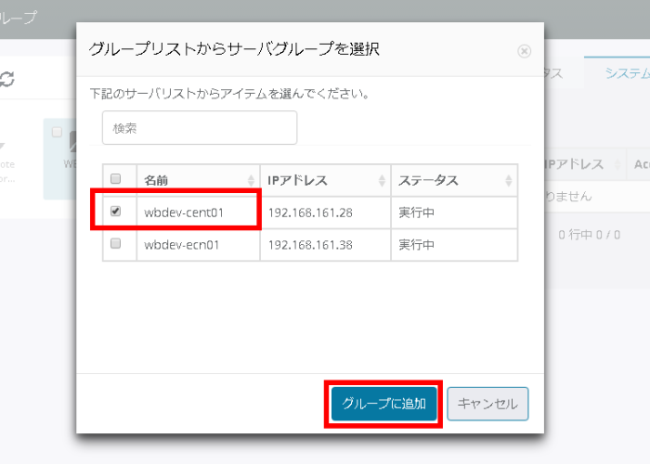
Task: Click the グループに追加 button
Action: point(384,404)
